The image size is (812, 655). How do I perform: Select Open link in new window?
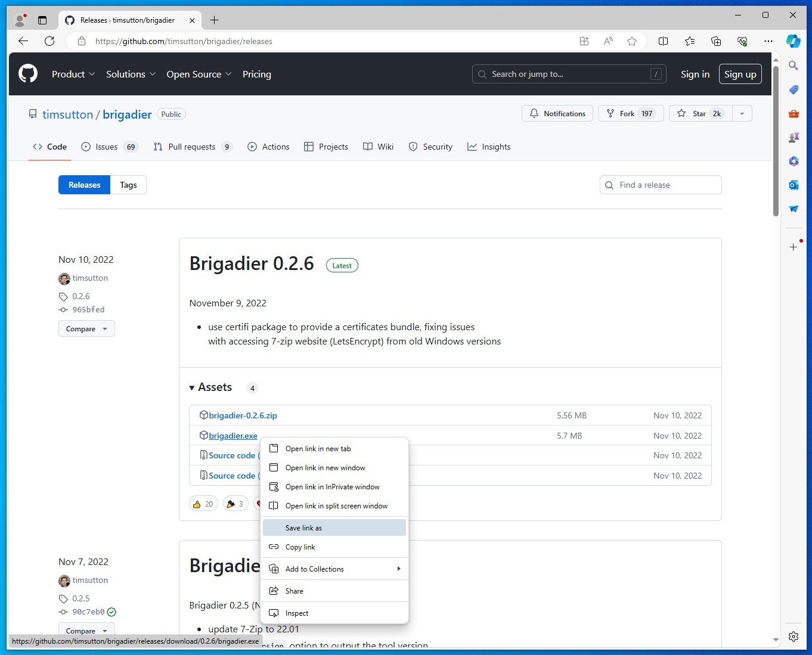click(334, 468)
